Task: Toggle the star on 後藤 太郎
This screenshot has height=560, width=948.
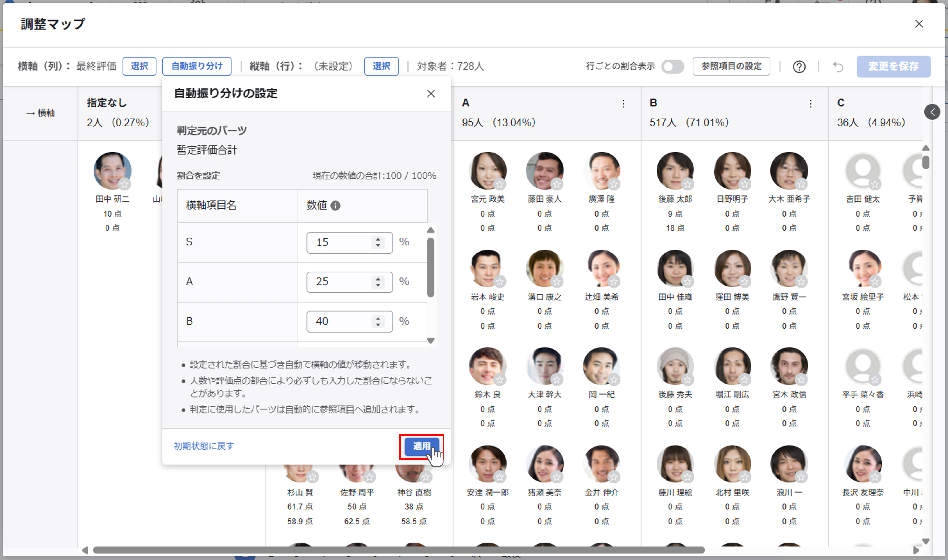Action: 688,185
